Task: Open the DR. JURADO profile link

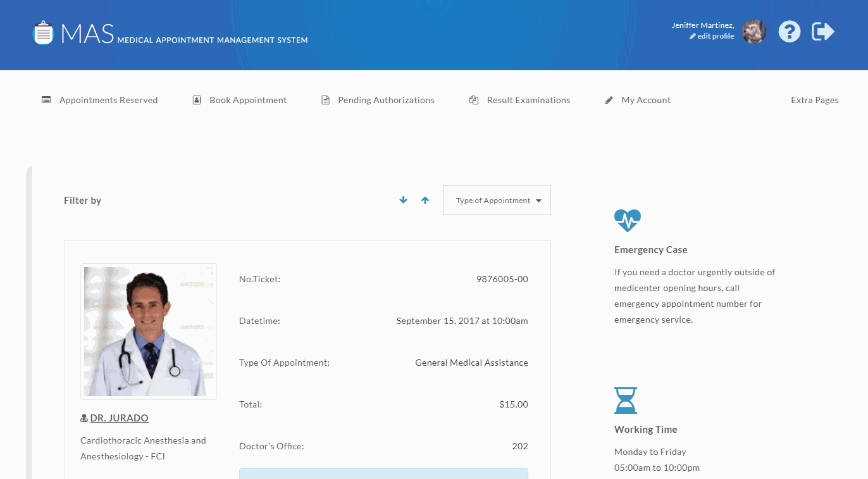Action: tap(120, 418)
